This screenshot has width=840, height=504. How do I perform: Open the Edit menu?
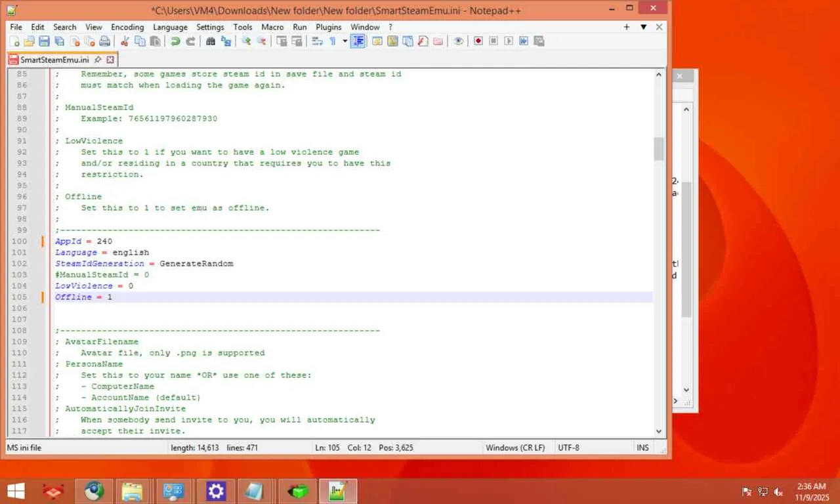click(37, 27)
